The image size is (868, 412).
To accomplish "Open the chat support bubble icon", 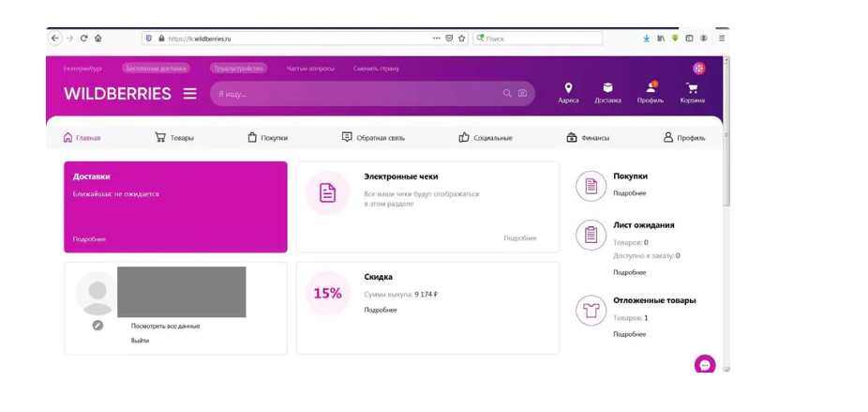I will coord(704,364).
